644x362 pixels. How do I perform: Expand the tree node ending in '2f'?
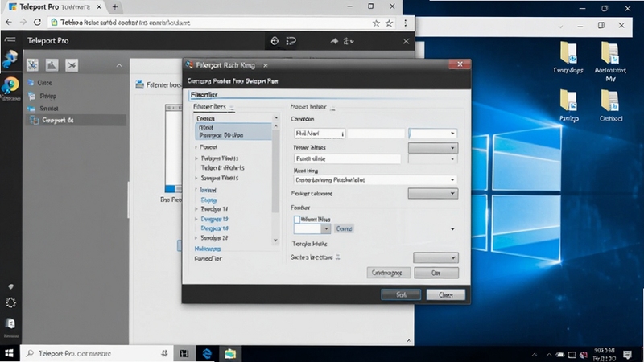tap(196, 237)
